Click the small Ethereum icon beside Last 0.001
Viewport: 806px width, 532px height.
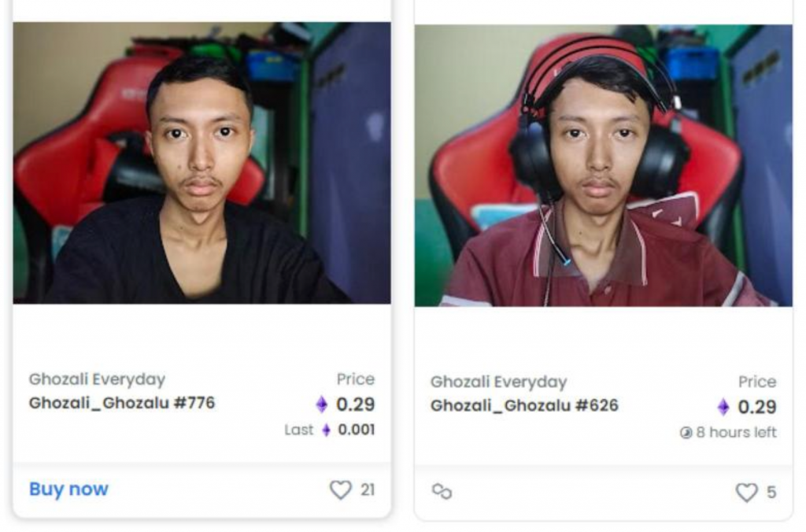pyautogui.click(x=326, y=430)
